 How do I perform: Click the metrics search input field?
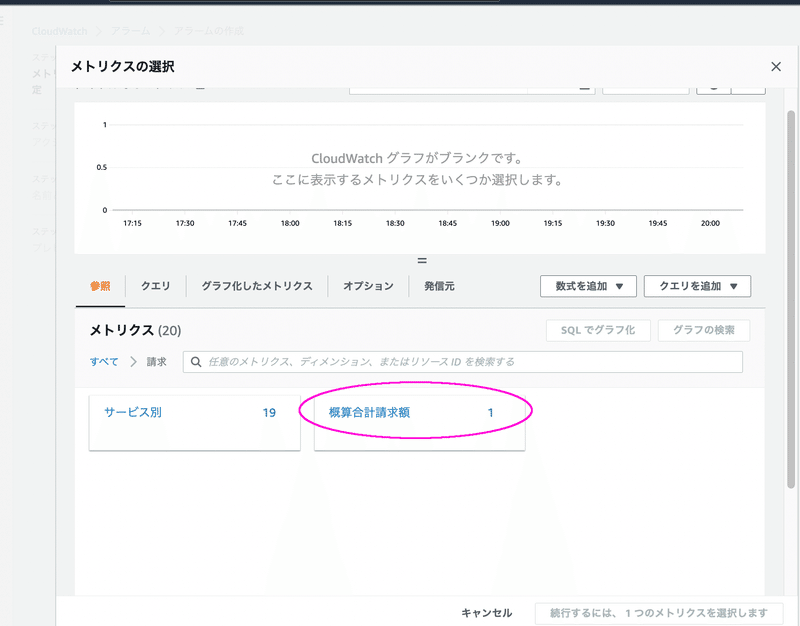coord(463,362)
